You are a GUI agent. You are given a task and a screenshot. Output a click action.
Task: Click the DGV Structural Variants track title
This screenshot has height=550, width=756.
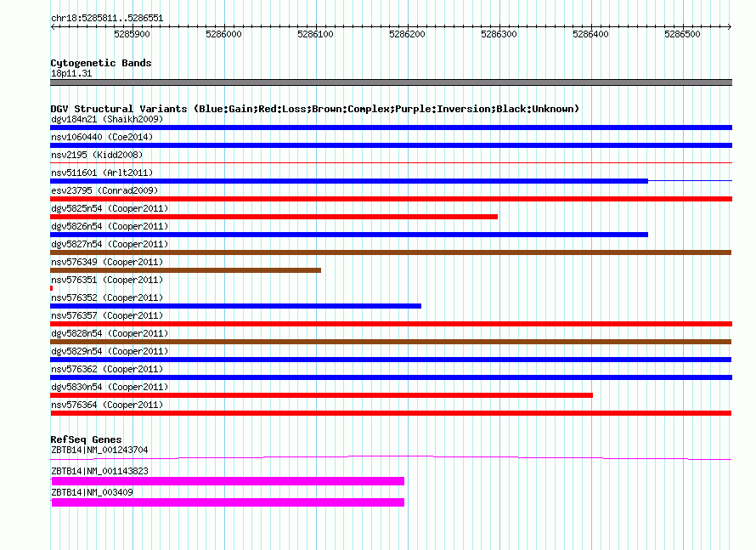pos(315,109)
